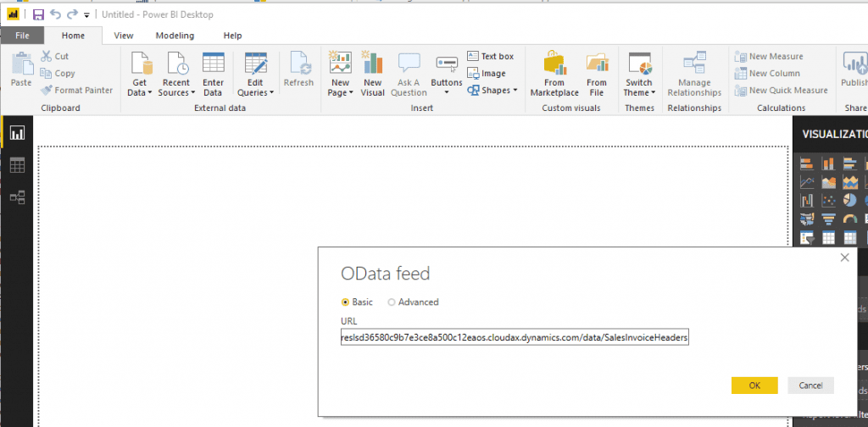Switch to Data view in left sidebar
This screenshot has height=427, width=868.
click(x=17, y=165)
